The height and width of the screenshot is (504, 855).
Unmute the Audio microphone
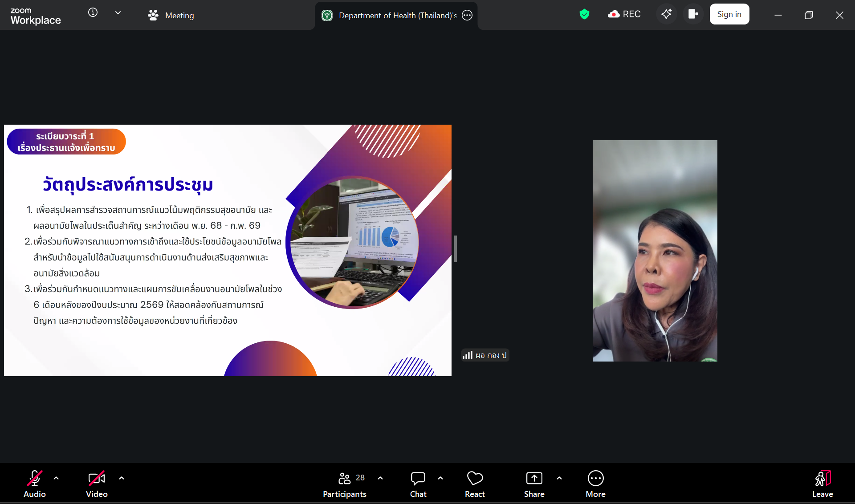(35, 484)
